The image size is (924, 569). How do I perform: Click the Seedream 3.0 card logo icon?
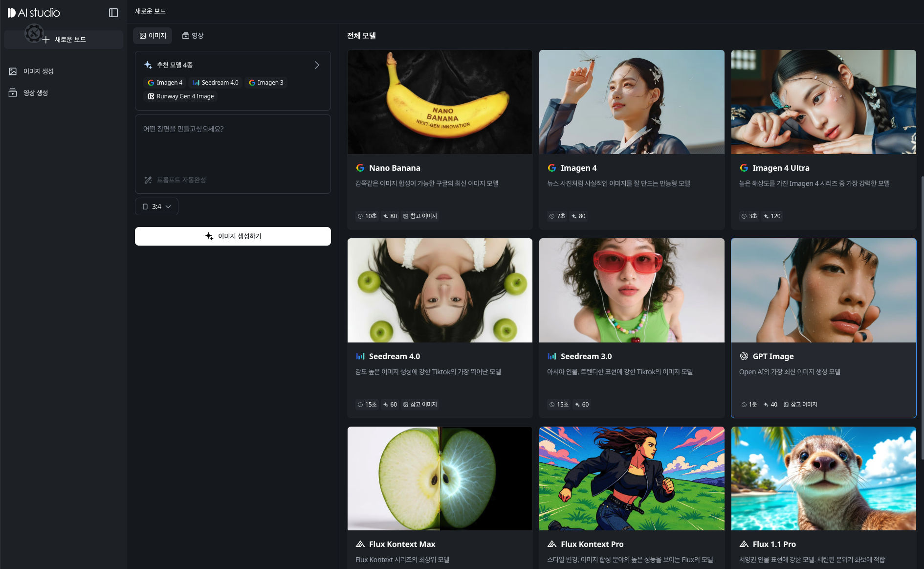(x=552, y=356)
